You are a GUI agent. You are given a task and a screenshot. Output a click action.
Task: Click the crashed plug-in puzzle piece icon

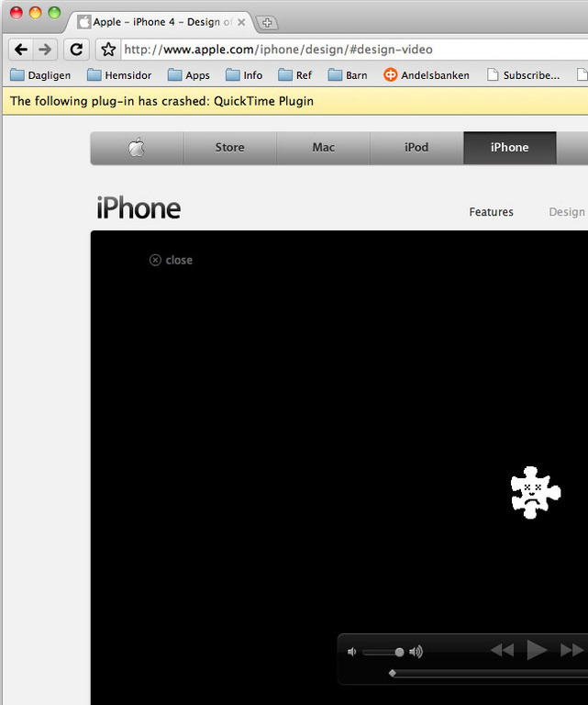[535, 493]
